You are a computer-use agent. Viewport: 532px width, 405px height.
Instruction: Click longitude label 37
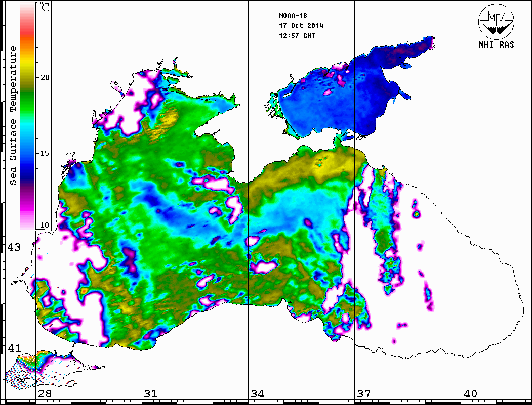364,393
